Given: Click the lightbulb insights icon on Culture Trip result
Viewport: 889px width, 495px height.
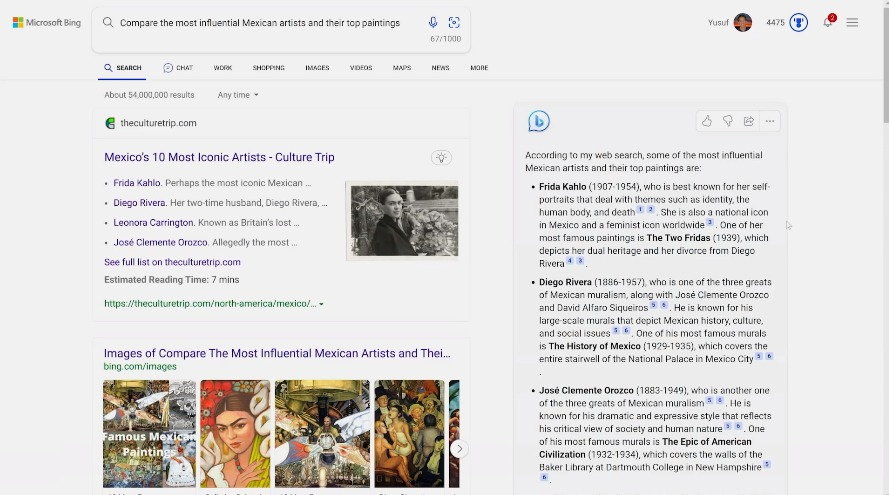Looking at the screenshot, I should (441, 158).
